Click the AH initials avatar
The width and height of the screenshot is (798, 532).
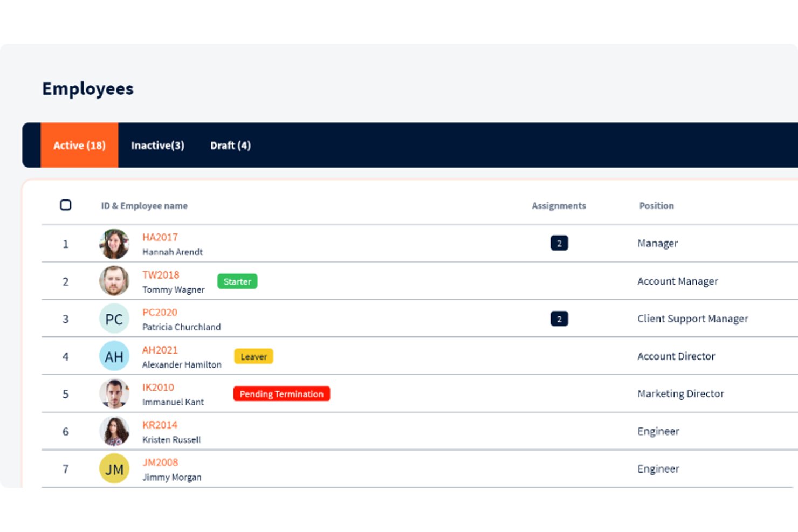tap(114, 356)
